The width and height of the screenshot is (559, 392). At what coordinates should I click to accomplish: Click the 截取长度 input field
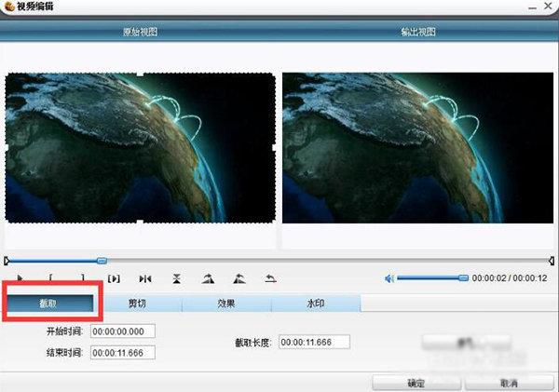[x=314, y=342]
